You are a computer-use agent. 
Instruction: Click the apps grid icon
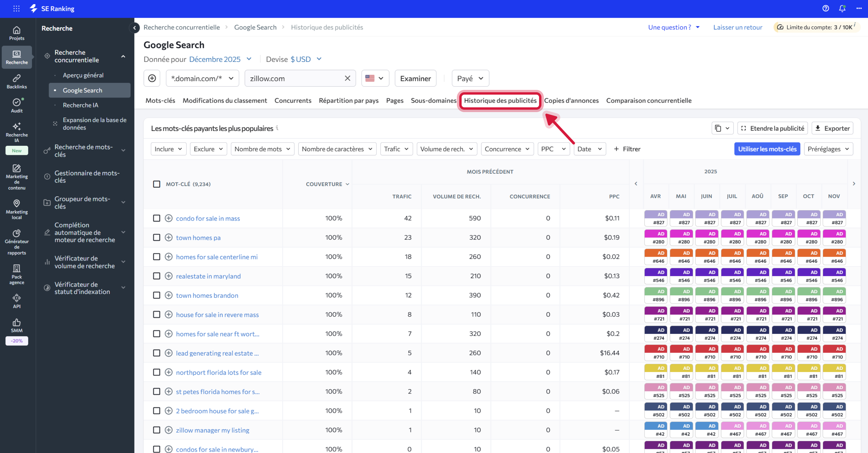point(16,8)
